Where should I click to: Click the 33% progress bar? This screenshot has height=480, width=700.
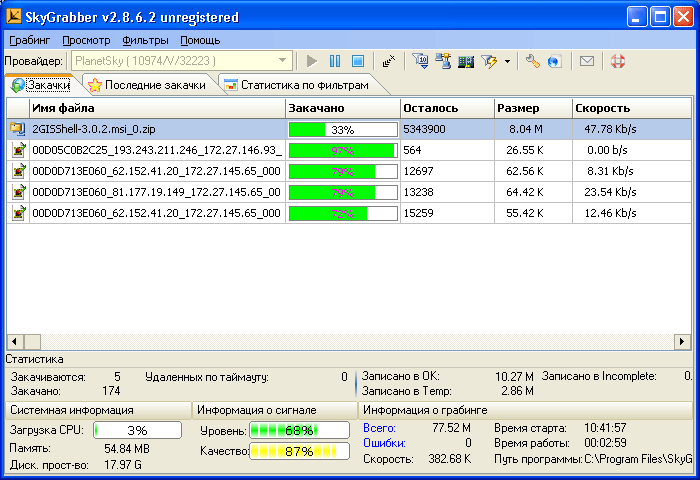[x=343, y=129]
